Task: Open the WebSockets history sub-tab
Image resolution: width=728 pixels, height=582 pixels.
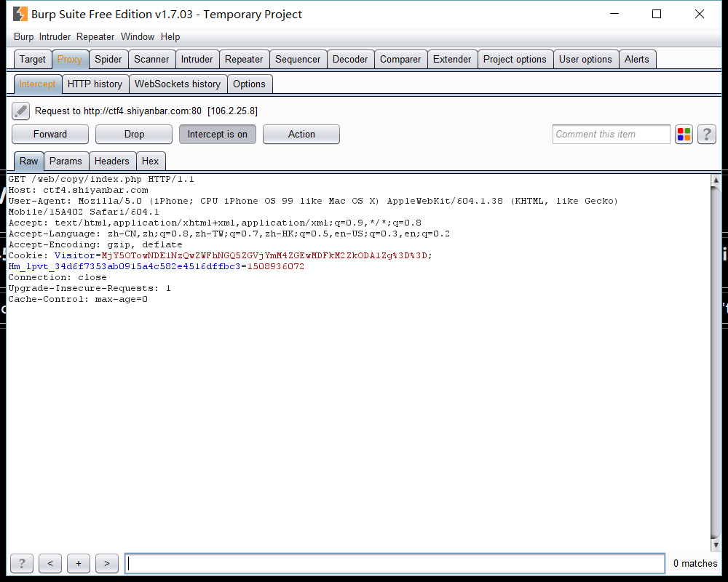Action: [x=178, y=84]
